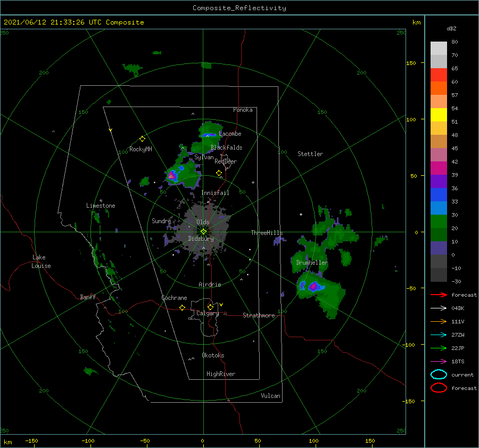Click the Calgary city label
This screenshot has width=479, height=448.
coord(208,313)
